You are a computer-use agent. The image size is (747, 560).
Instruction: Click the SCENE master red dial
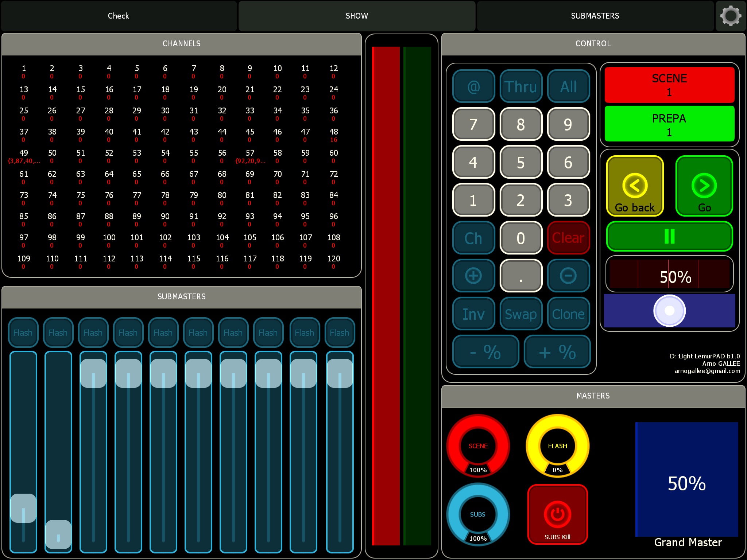478,446
